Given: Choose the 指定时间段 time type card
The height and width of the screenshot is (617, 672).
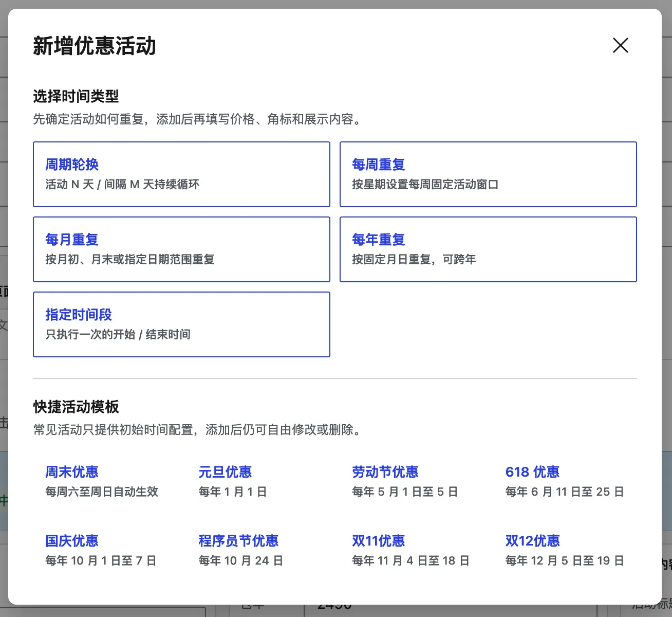Looking at the screenshot, I should pyautogui.click(x=181, y=324).
